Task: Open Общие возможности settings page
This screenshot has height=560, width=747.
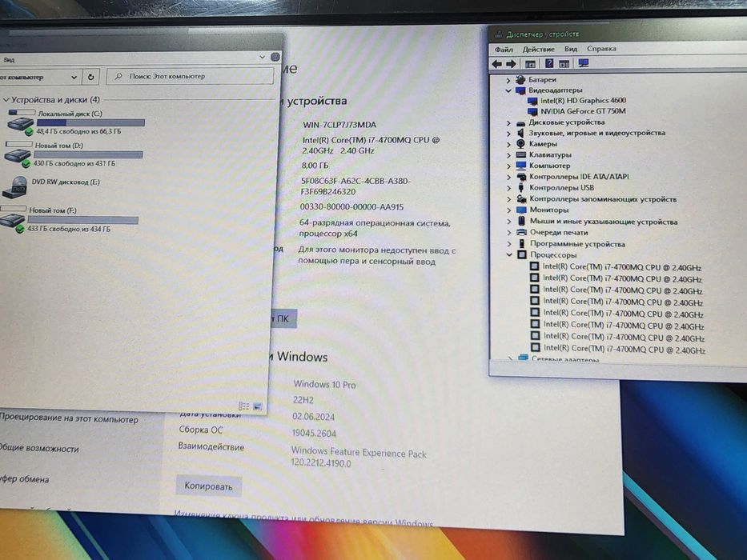Action: pos(39,448)
